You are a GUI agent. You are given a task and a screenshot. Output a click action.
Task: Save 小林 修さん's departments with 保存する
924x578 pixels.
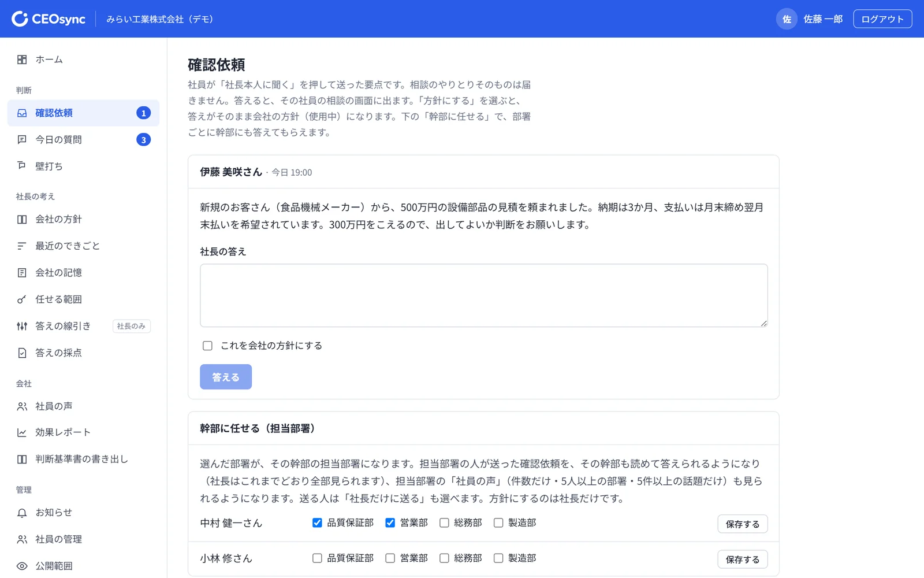(743, 559)
